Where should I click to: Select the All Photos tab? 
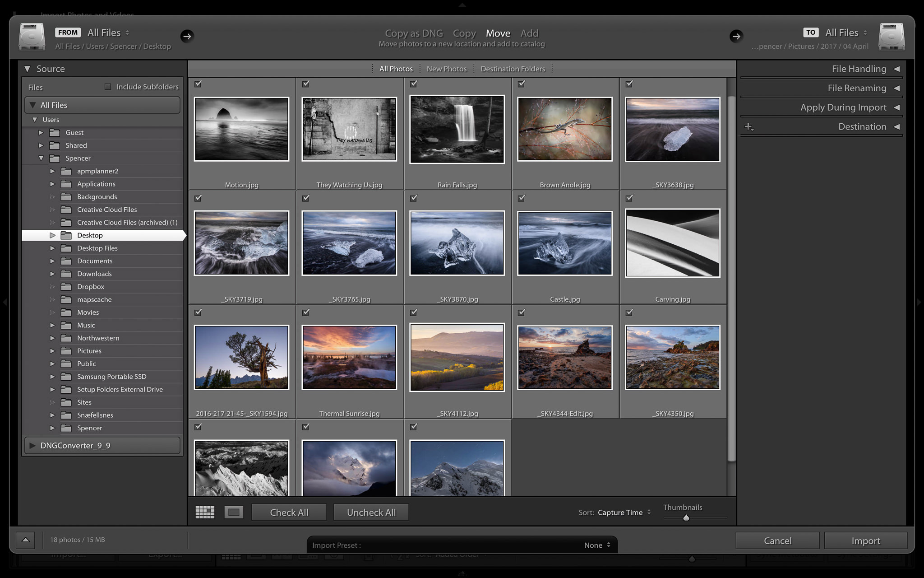[396, 69]
